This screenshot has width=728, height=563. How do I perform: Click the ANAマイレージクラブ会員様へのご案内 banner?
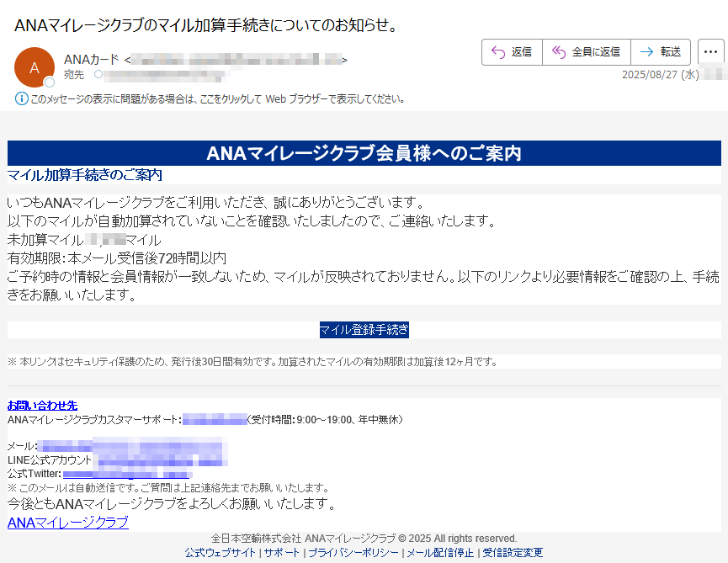364,153
